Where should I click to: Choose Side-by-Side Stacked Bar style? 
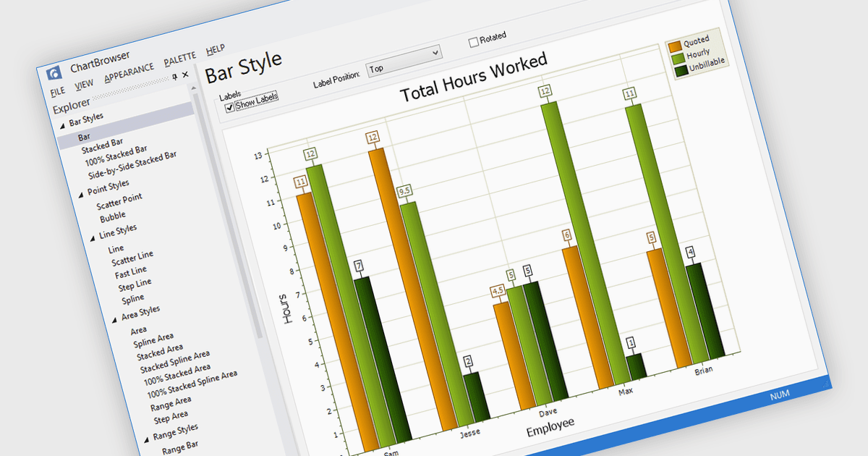[x=132, y=164]
